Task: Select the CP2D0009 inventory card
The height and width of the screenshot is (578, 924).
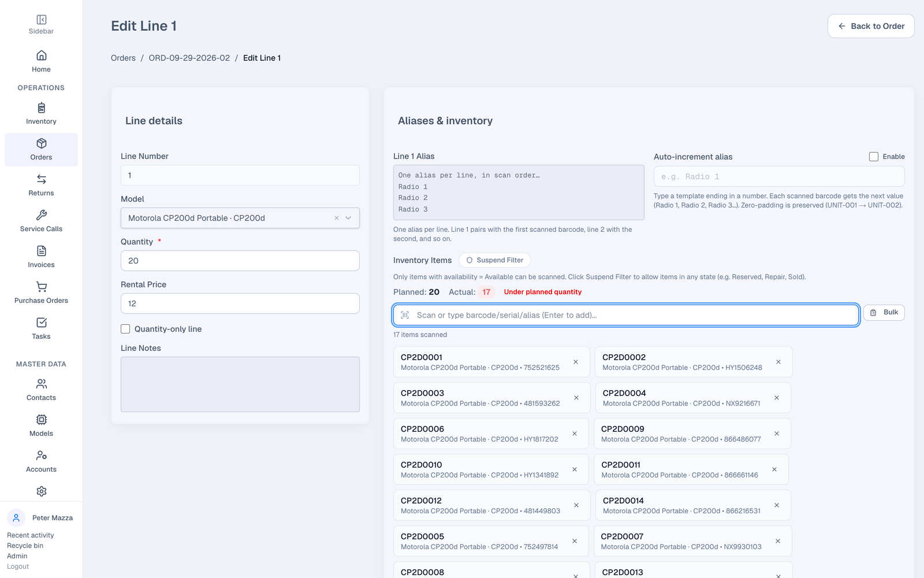Action: point(692,433)
